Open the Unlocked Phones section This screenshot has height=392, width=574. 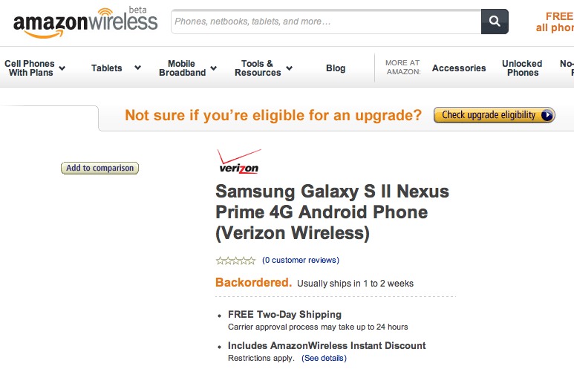pyautogui.click(x=522, y=68)
